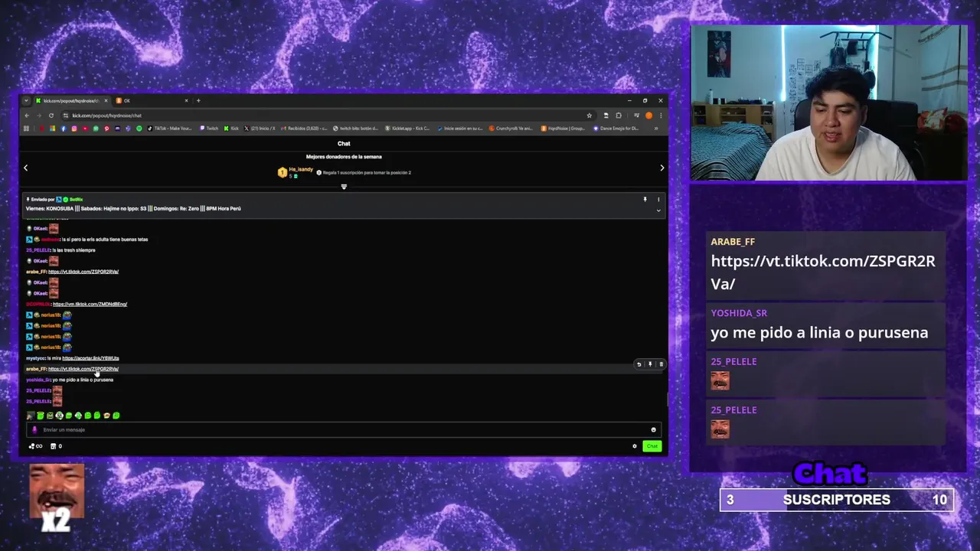Viewport: 980px width, 551px height.
Task: Open browser extensions puzzle icon
Action: tap(619, 116)
